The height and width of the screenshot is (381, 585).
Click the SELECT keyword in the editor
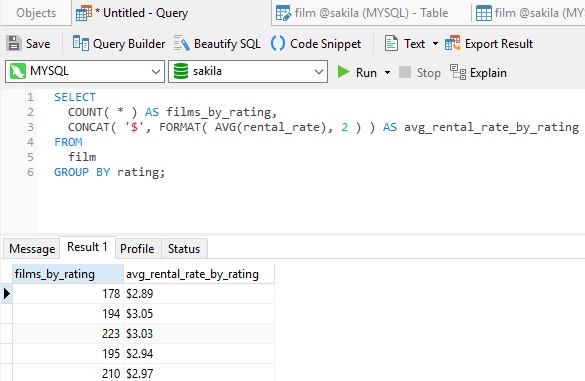coord(75,97)
